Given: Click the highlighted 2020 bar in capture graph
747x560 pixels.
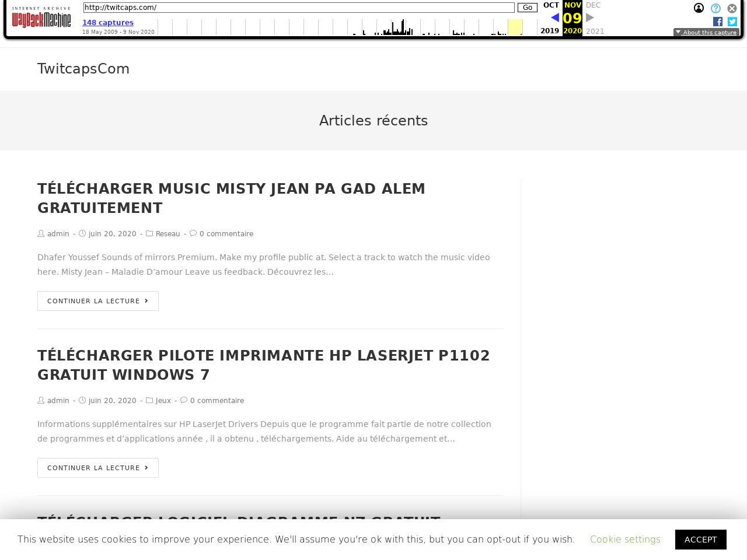Looking at the screenshot, I should pyautogui.click(x=515, y=27).
